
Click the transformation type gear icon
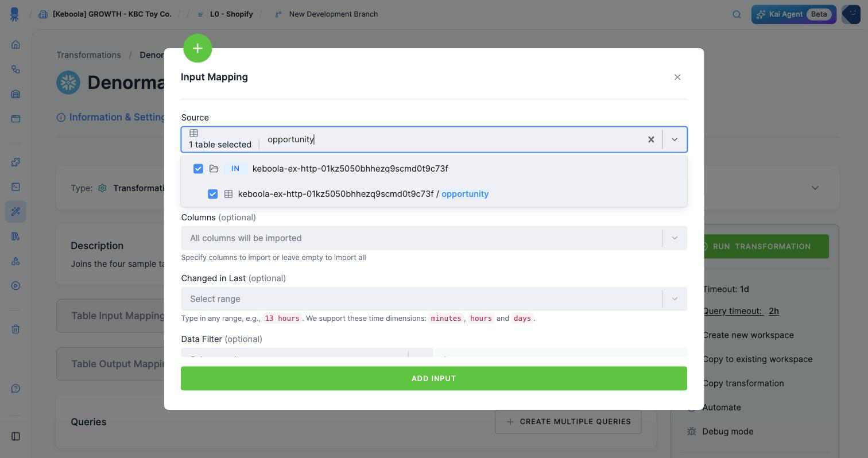[x=102, y=188]
